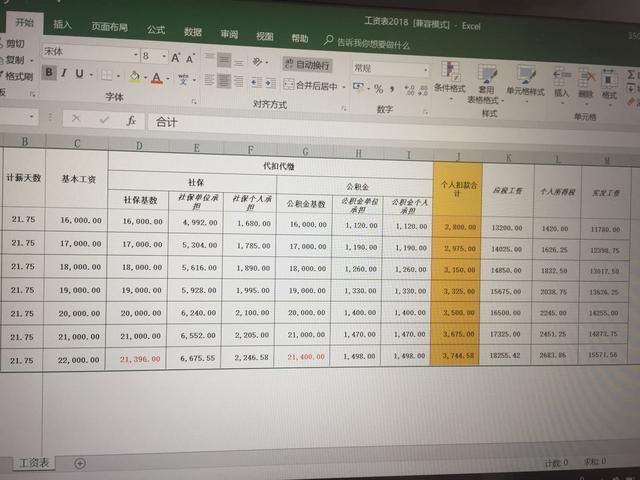Open the 页面布局 ribbon tab
The height and width of the screenshot is (480, 640).
[109, 27]
